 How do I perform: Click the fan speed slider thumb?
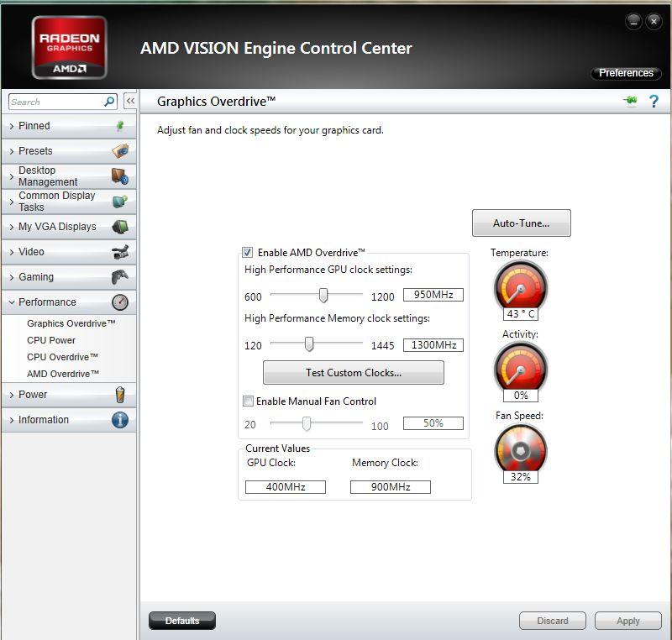[x=307, y=423]
